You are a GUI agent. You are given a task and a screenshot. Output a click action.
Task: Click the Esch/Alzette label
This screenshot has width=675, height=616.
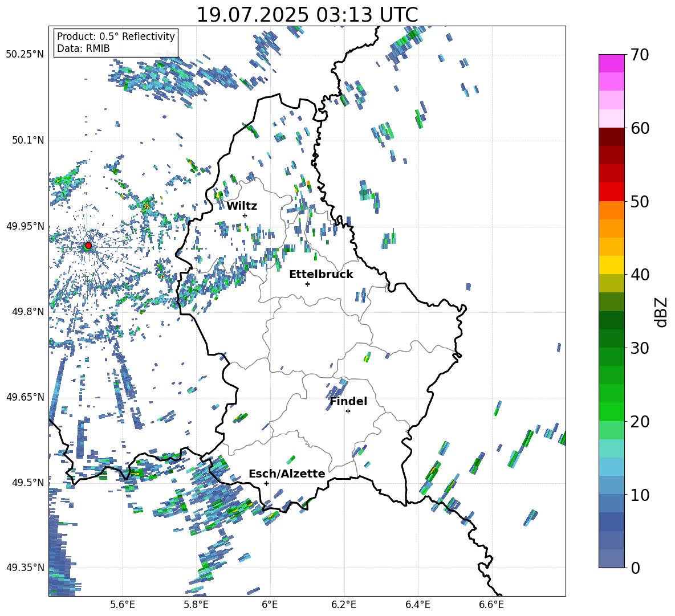point(287,474)
